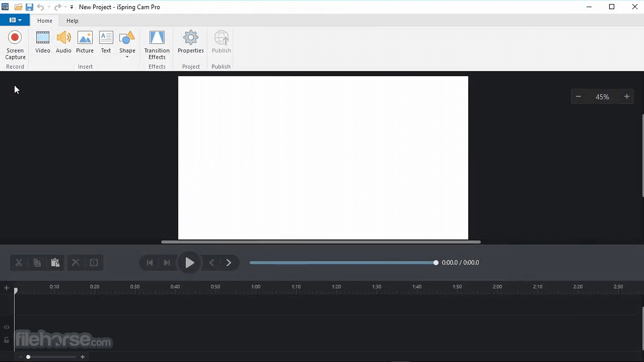Step to the previous frame

point(212,263)
